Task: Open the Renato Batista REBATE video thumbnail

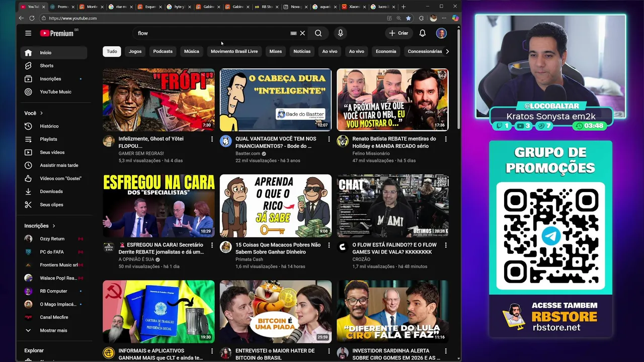Action: [x=392, y=100]
